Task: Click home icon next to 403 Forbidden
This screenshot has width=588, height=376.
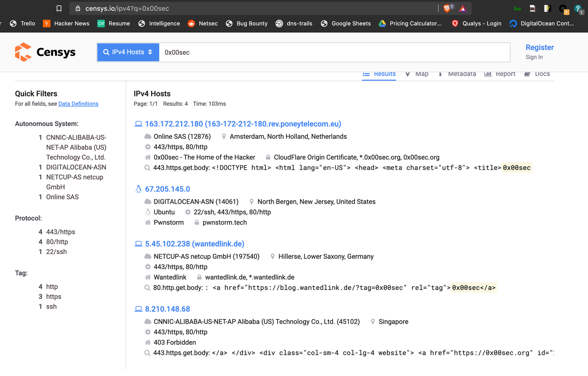Action: click(x=148, y=342)
